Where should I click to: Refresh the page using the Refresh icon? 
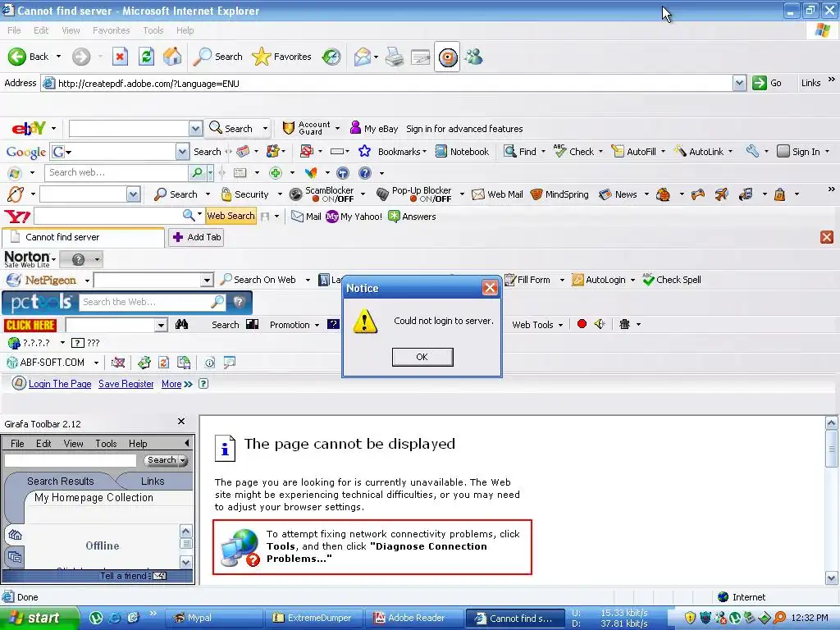(x=146, y=57)
